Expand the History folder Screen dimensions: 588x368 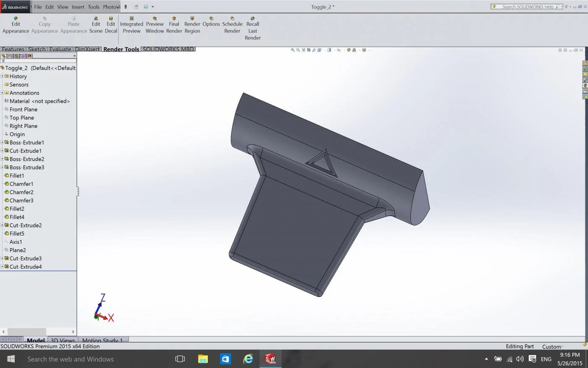point(2,76)
